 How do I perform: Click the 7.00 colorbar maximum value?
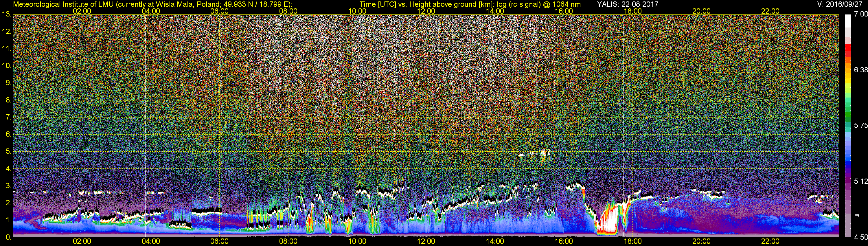click(x=861, y=14)
